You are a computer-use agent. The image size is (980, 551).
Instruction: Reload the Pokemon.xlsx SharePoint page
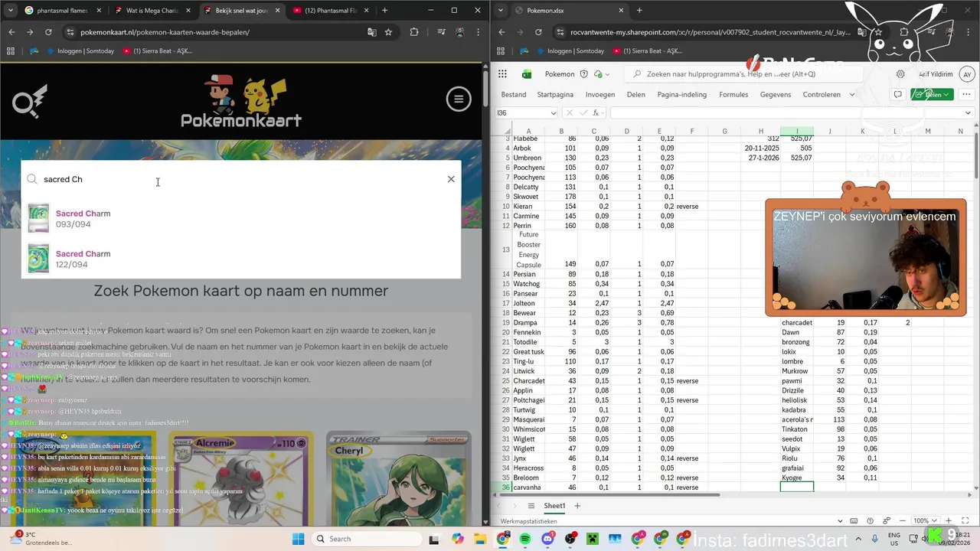(538, 32)
